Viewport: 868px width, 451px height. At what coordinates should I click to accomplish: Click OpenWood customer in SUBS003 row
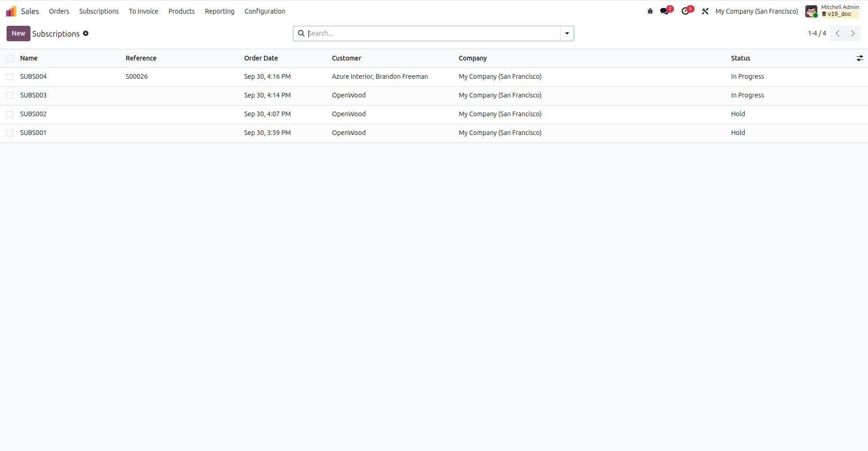[x=349, y=95]
